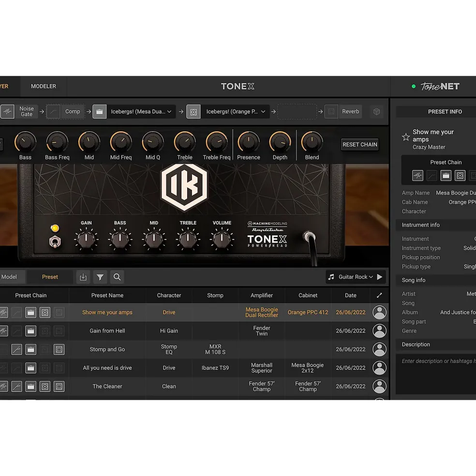Toggle the amp icon before Icebergs! (Mesa Dua...
This screenshot has width=476, height=476.
pyautogui.click(x=99, y=112)
